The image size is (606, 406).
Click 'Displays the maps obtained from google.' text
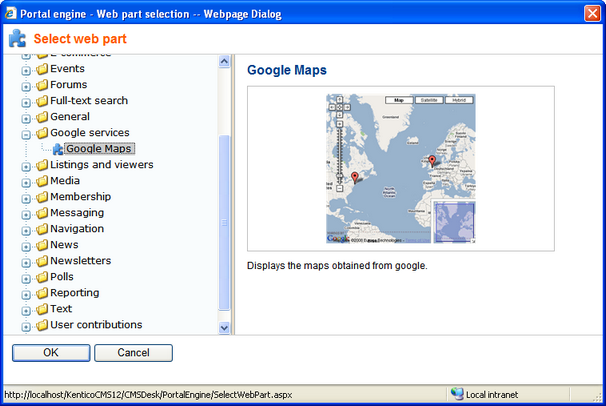[337, 266]
